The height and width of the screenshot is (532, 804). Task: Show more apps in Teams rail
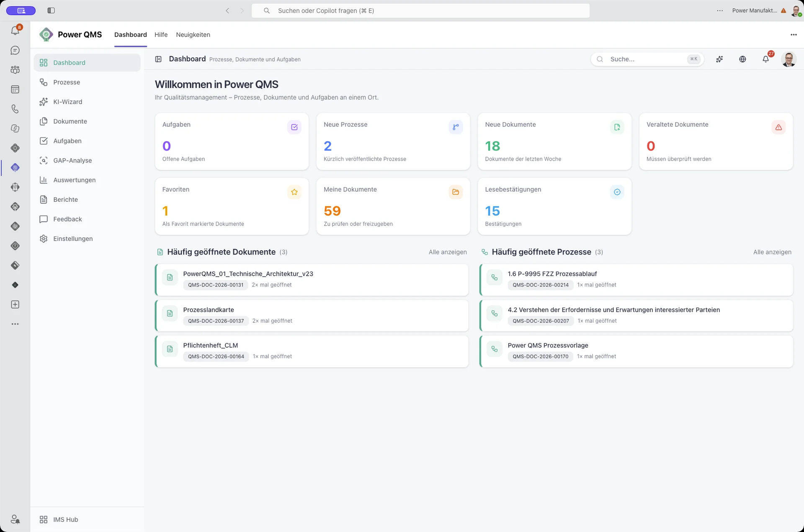pyautogui.click(x=15, y=324)
